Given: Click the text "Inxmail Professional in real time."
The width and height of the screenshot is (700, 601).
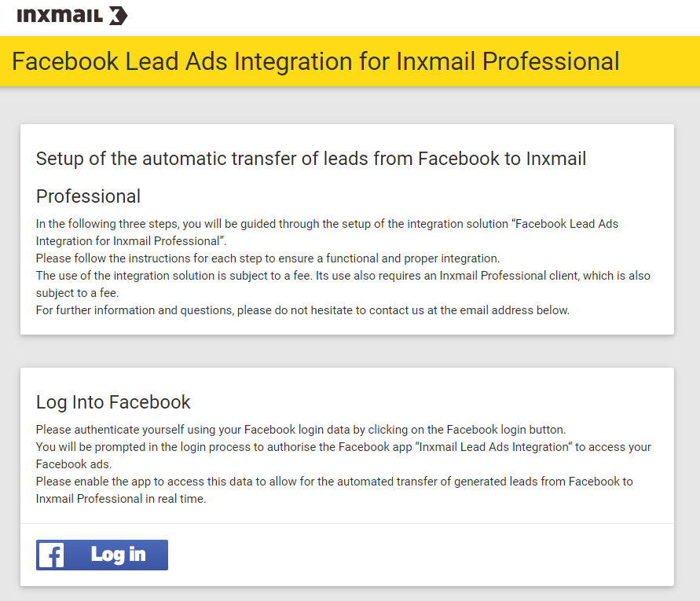Looking at the screenshot, I should tap(121, 499).
